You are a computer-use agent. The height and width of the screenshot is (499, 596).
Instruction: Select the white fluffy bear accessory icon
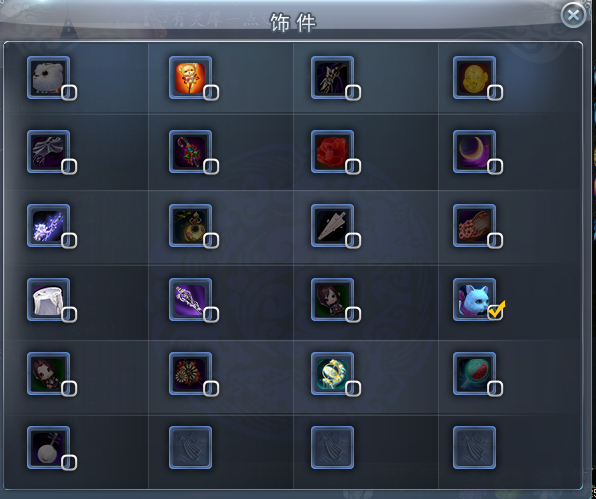pos(49,78)
